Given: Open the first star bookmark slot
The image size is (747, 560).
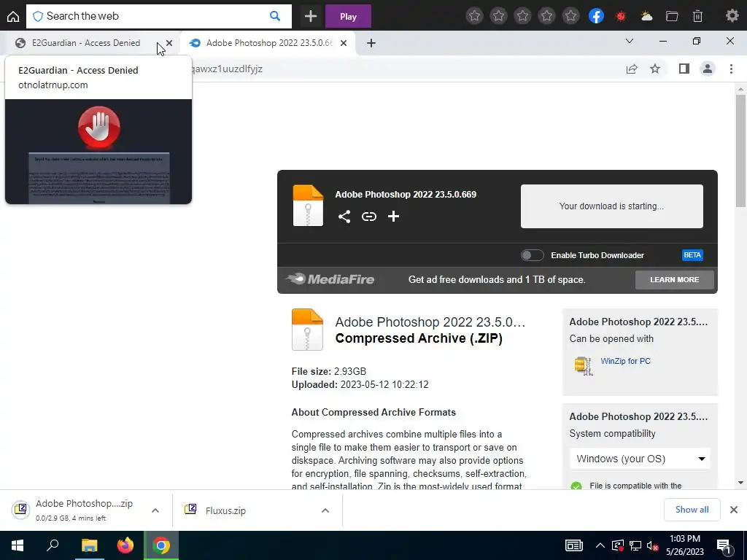Looking at the screenshot, I should pyautogui.click(x=474, y=16).
